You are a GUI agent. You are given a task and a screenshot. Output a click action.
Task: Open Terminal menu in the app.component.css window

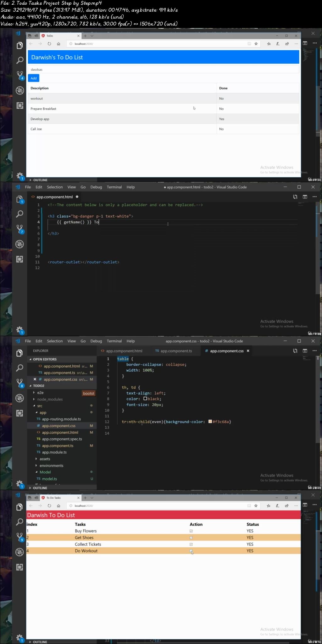[x=114, y=341]
